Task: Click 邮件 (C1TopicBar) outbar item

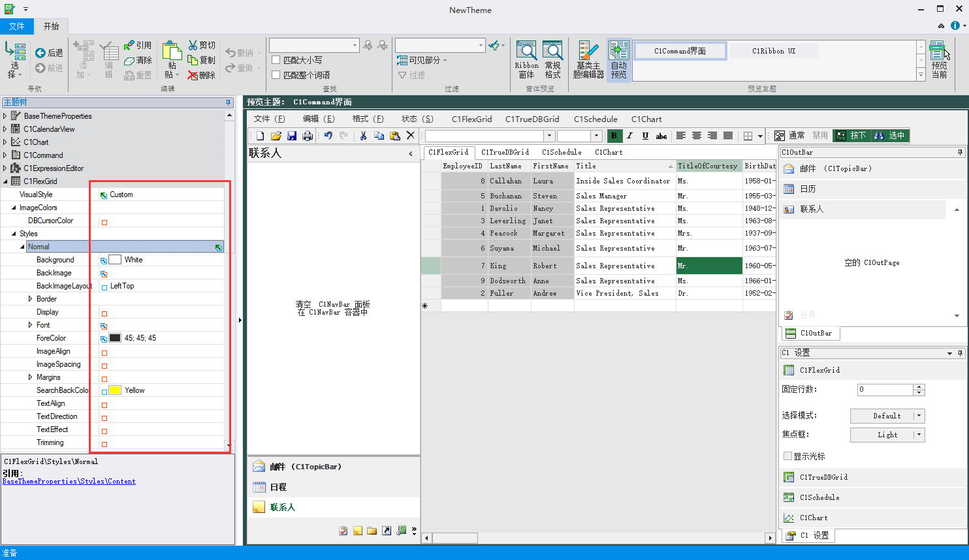Action: click(x=872, y=168)
